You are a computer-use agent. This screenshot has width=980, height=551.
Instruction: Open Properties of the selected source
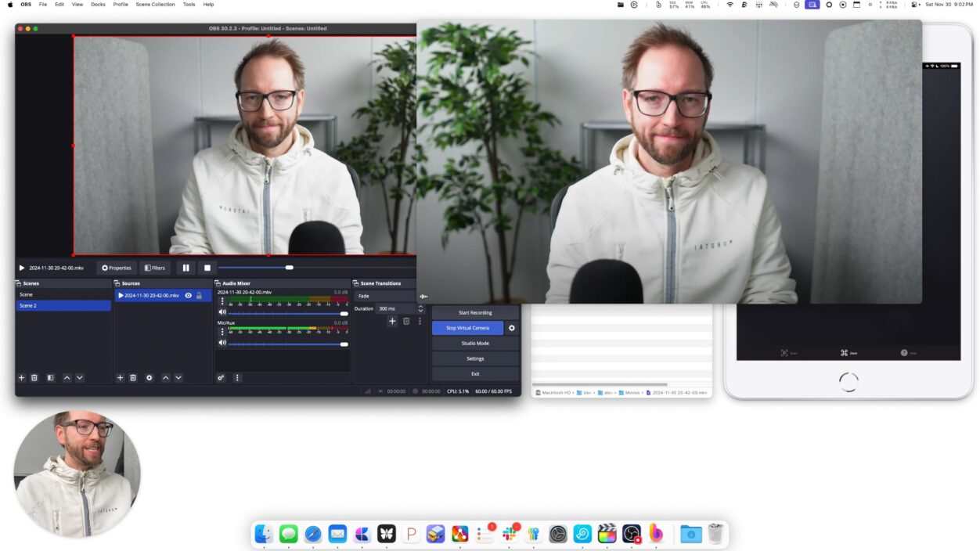[117, 268]
